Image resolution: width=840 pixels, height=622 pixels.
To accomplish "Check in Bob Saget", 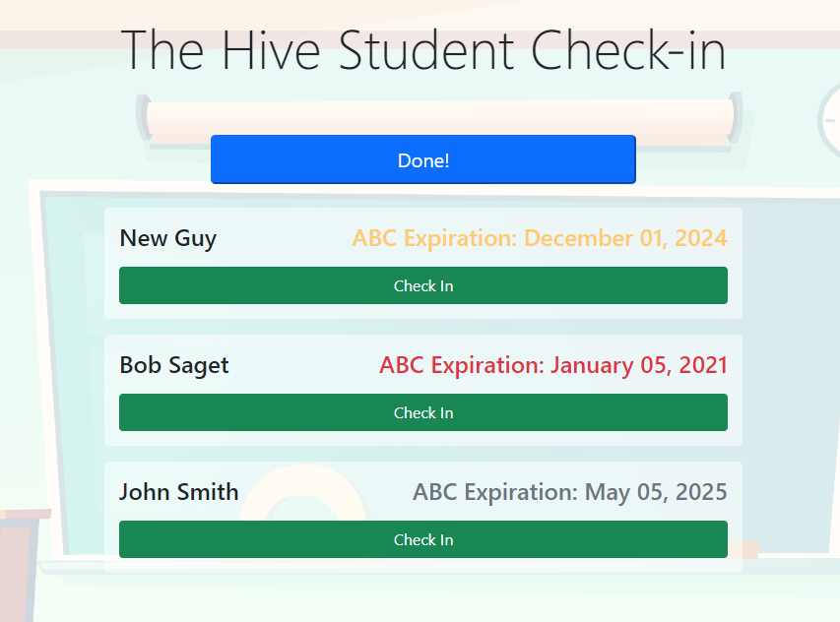I will coord(423,412).
